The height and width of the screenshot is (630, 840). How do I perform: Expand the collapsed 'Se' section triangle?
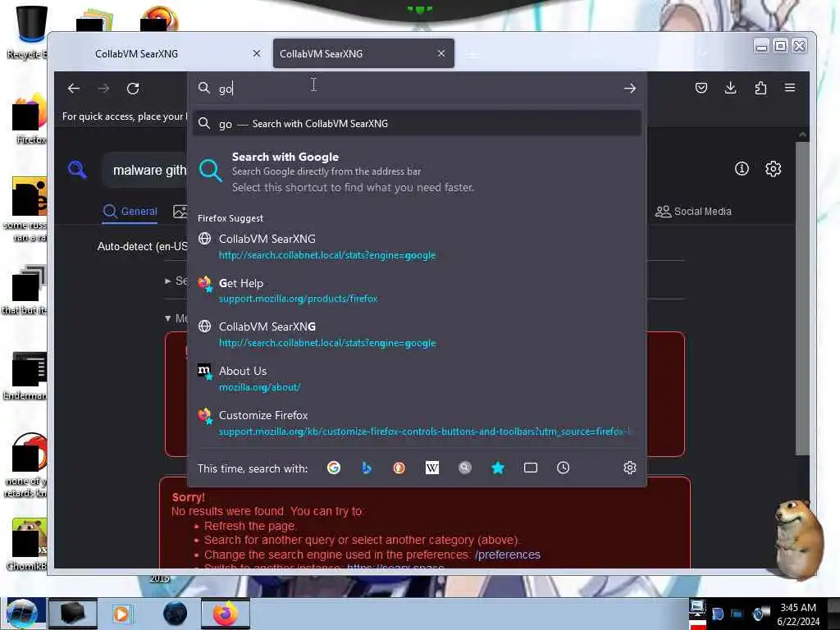tap(167, 281)
